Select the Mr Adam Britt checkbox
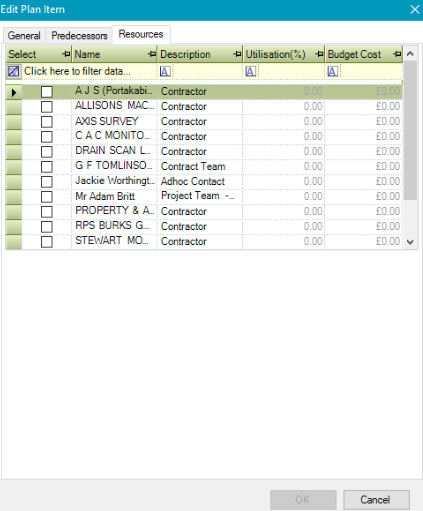This screenshot has width=423, height=511. tap(47, 197)
